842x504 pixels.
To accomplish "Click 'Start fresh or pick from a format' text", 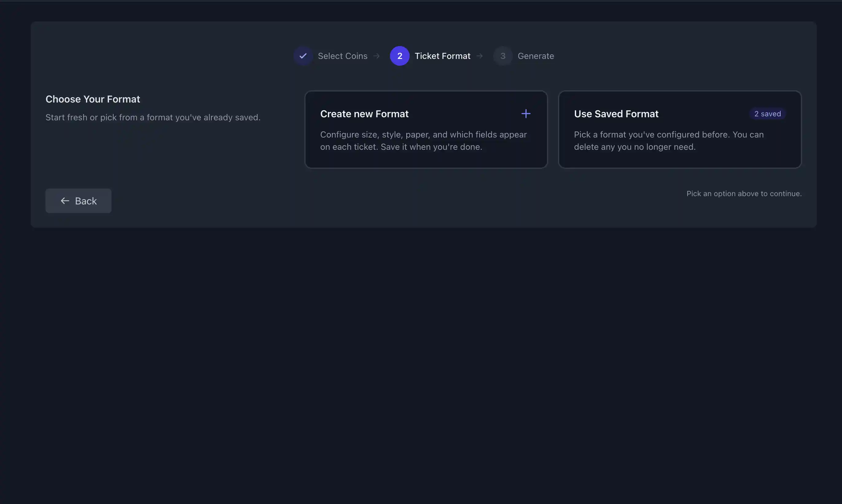I will coord(153,117).
